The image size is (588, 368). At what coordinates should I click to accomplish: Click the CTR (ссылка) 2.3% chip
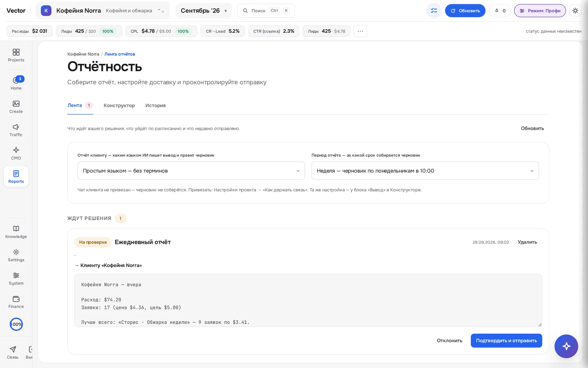[x=273, y=31]
